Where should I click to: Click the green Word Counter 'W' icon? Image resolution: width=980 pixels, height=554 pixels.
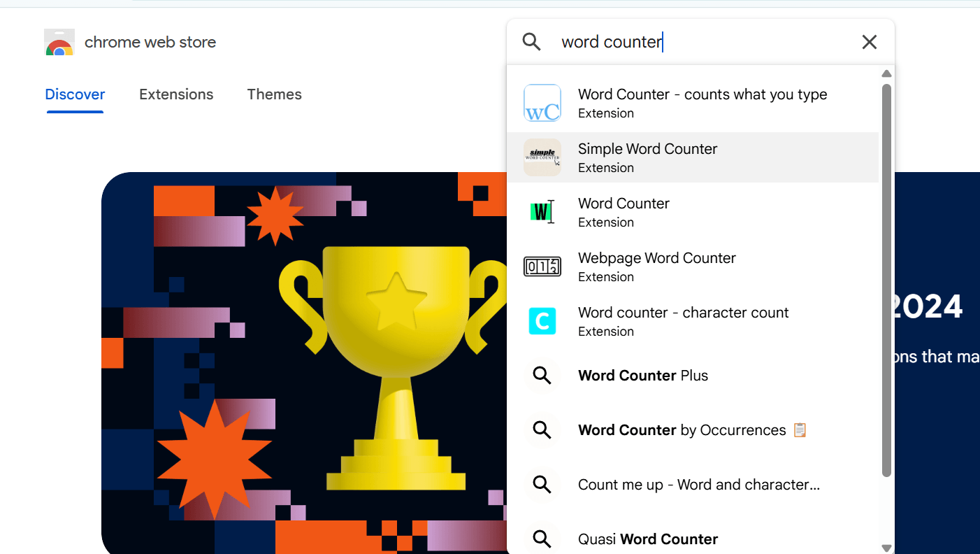tap(542, 211)
